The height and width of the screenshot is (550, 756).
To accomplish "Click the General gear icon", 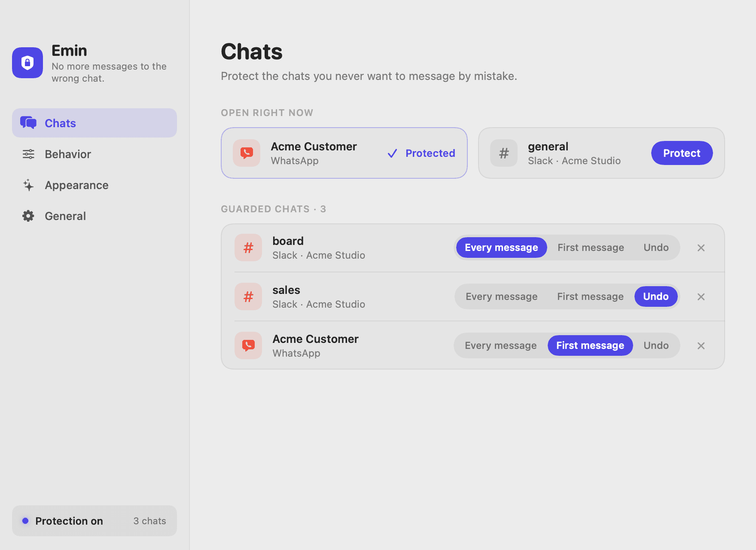I will 28,216.
